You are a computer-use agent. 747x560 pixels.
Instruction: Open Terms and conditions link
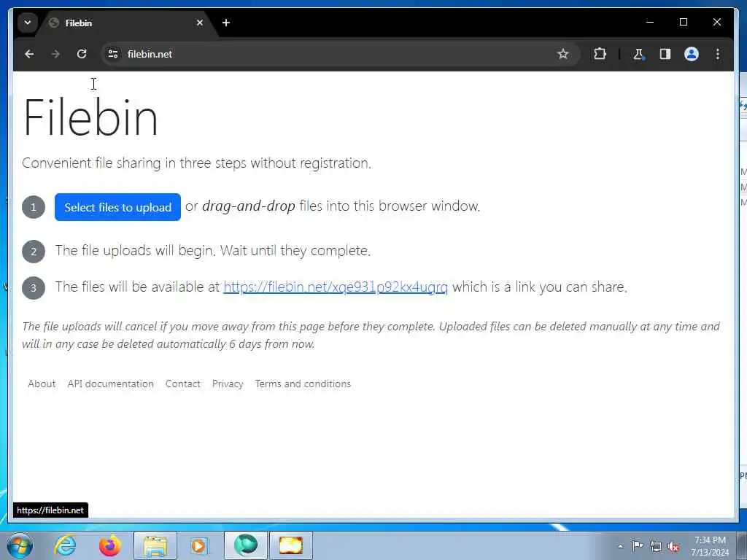(x=303, y=384)
